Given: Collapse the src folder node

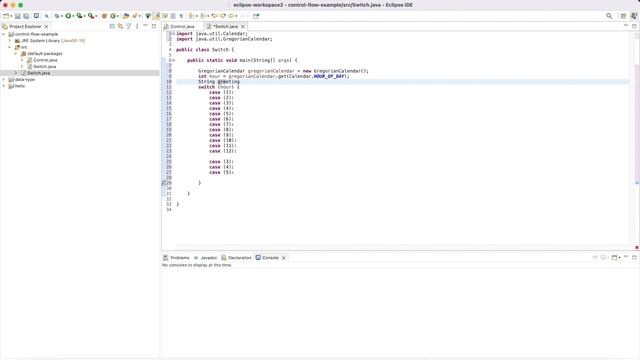Looking at the screenshot, I should (x=10, y=47).
